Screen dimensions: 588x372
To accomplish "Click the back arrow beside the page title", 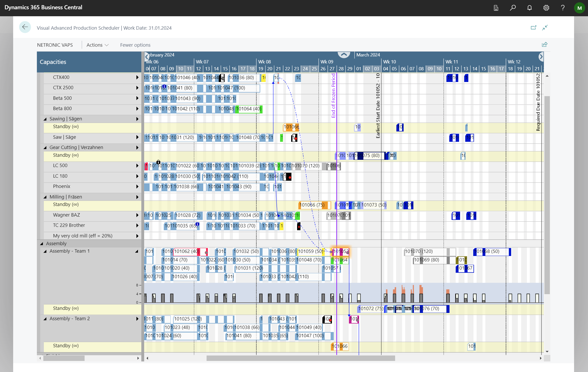I will point(25,27).
